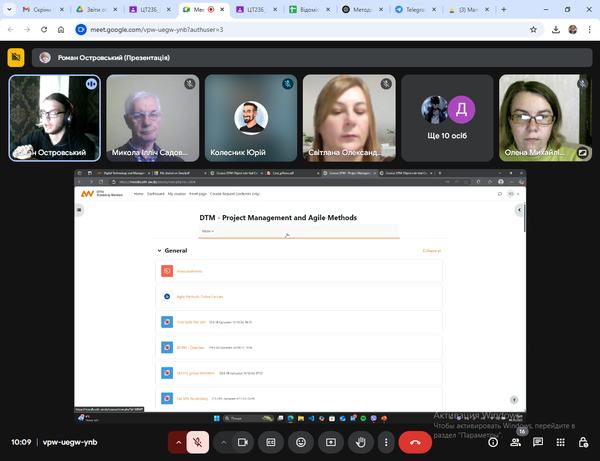600x461 pixels.
Task: Open more options three-dot menu
Action: pos(385,441)
